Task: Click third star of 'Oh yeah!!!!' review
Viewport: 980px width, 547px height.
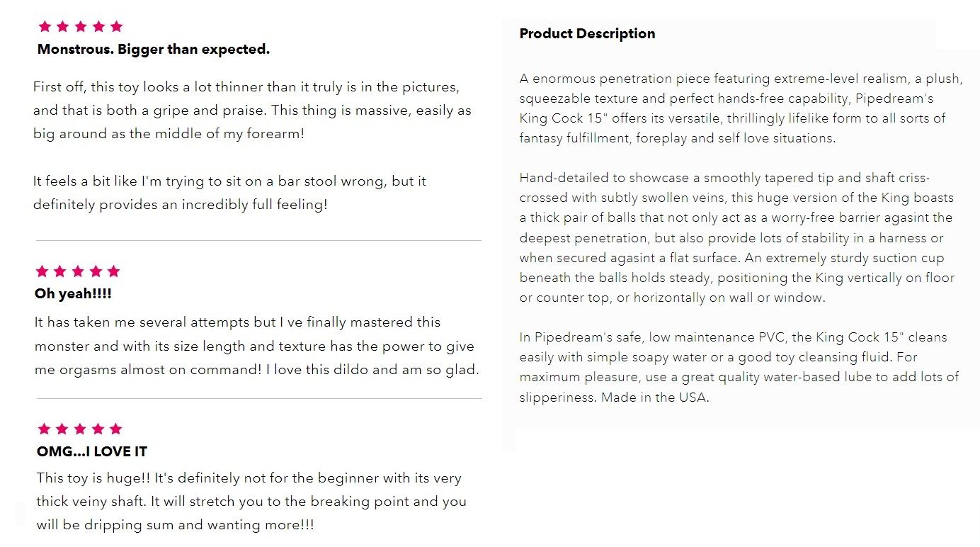Action: tap(78, 271)
